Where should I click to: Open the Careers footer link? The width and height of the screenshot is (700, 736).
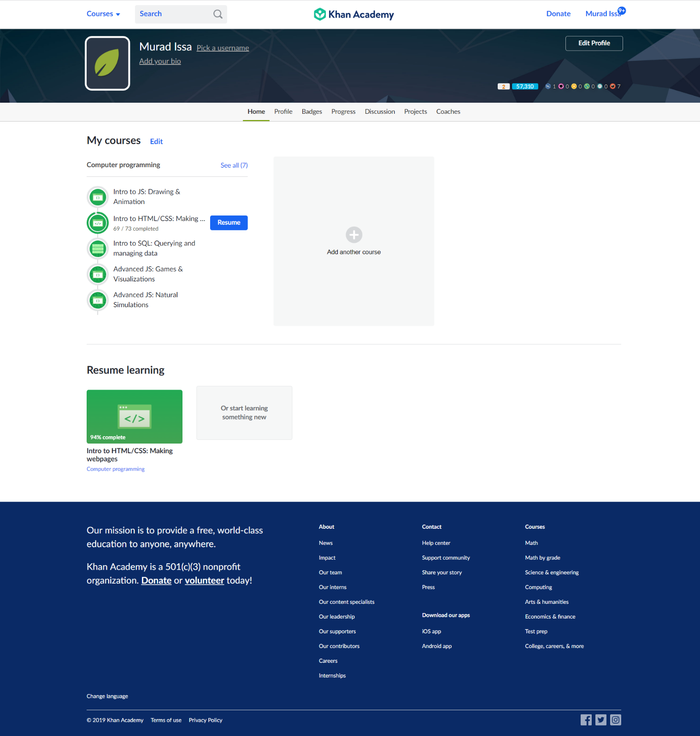(328, 661)
